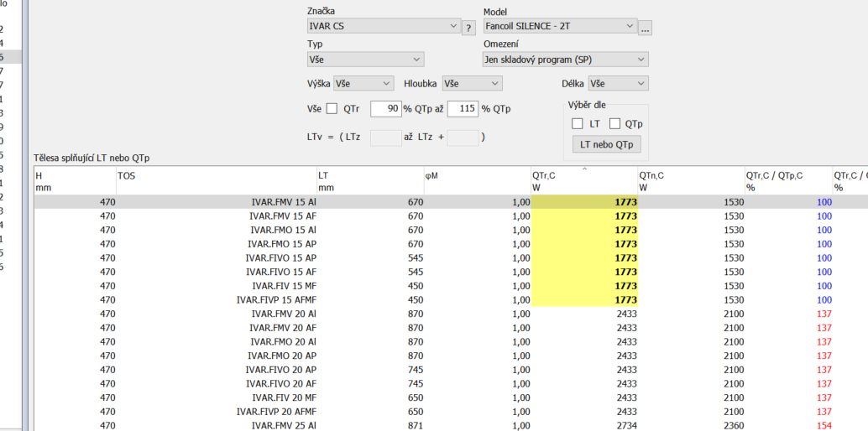Select row IVAR.FIVO 15 AF
Viewport: 868px width, 431px height.
click(x=451, y=272)
